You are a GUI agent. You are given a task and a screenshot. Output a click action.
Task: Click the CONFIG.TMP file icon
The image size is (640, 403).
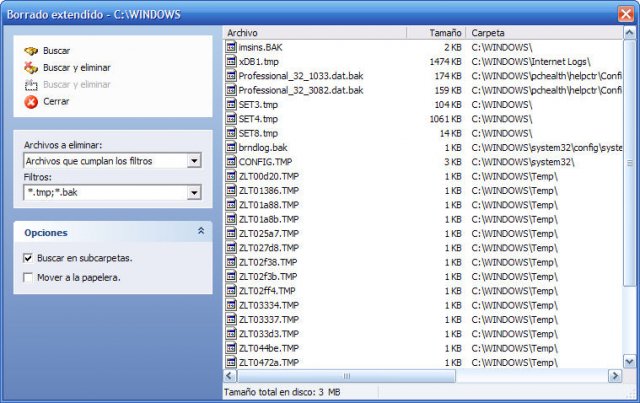[x=231, y=162]
